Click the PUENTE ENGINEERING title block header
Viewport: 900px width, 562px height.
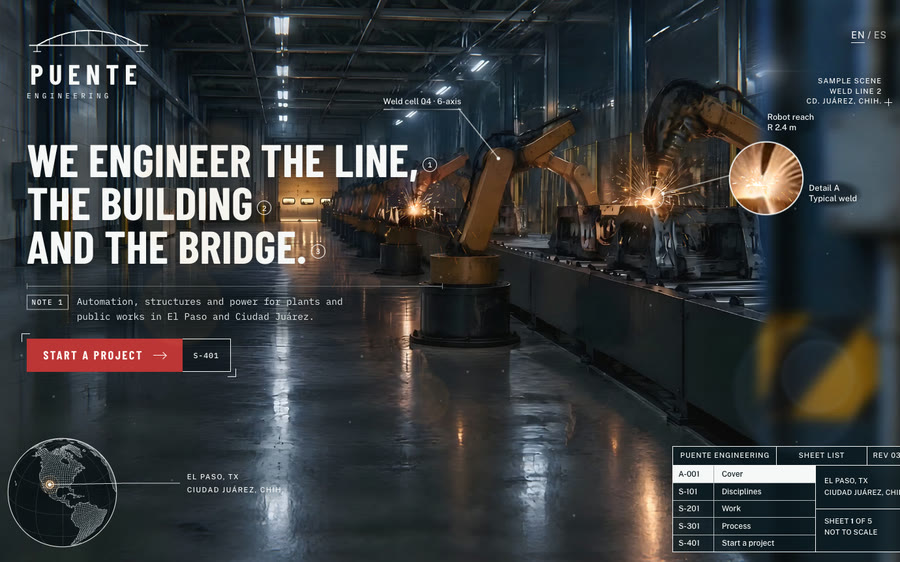(x=724, y=455)
